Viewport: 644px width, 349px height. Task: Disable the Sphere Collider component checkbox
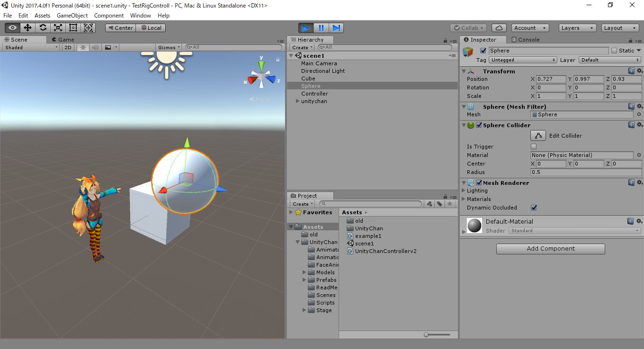tap(479, 125)
